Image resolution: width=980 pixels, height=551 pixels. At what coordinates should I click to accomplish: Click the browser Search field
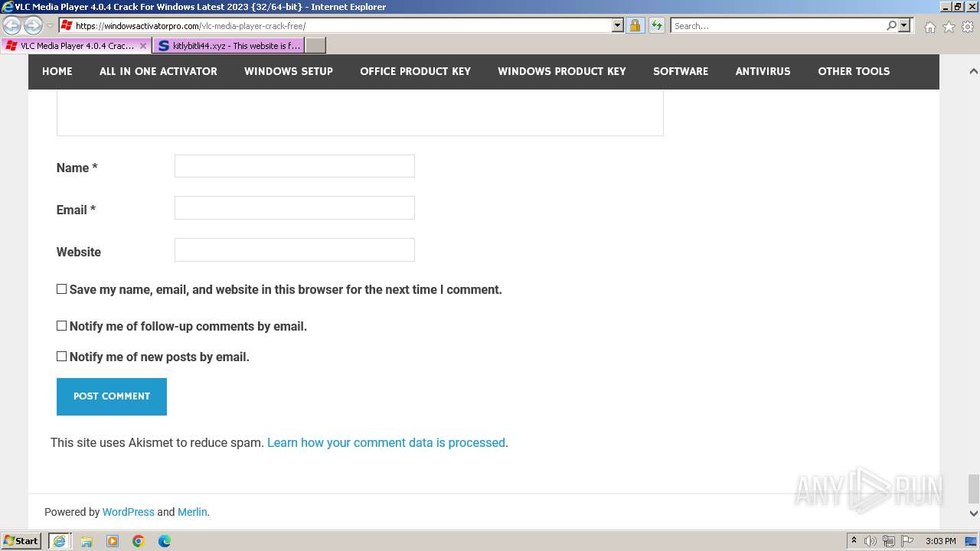(x=778, y=26)
